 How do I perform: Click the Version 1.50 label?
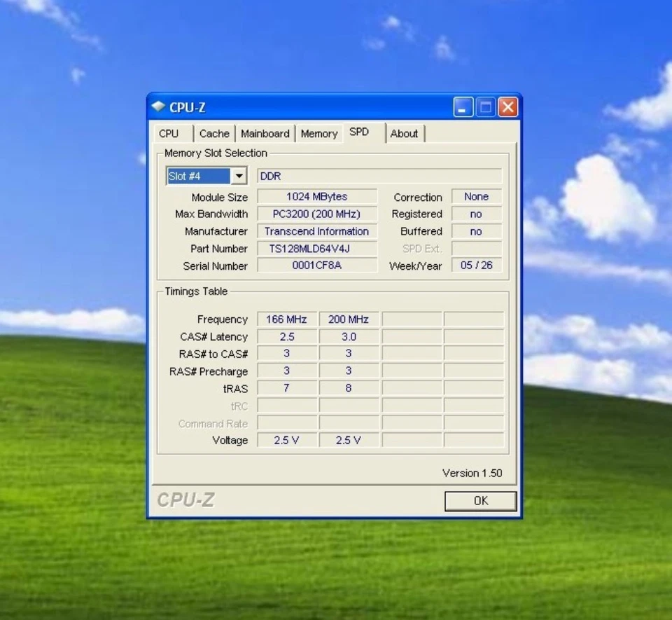click(x=472, y=474)
